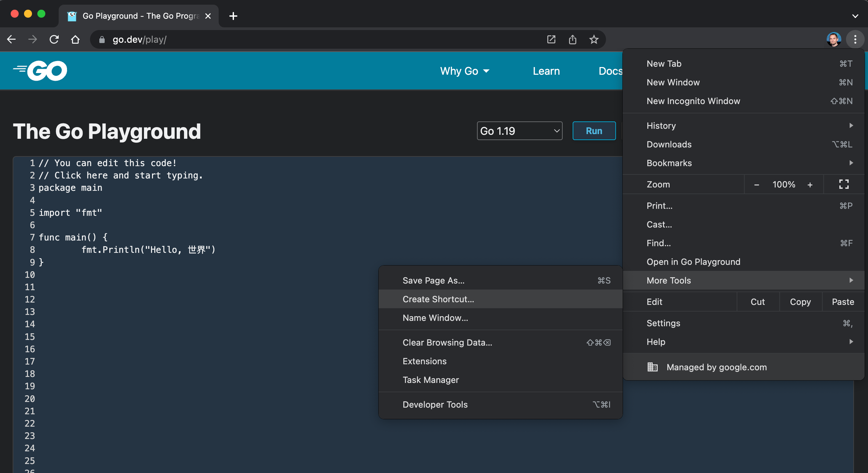
Task: Click Cut in the Edit row
Action: point(757,302)
